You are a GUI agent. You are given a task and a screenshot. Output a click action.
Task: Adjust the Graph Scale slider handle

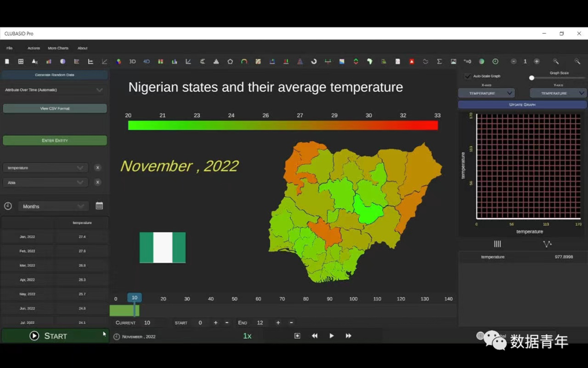click(531, 78)
